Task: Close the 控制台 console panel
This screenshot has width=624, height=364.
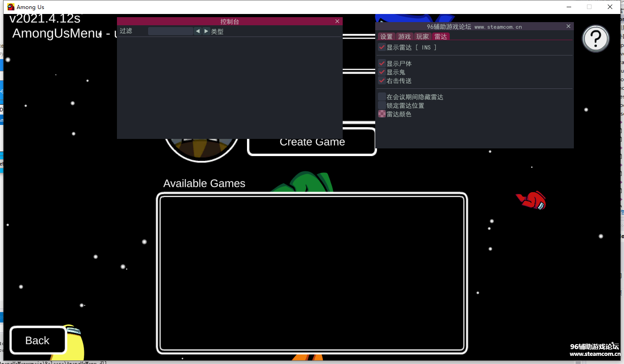Action: (x=337, y=21)
